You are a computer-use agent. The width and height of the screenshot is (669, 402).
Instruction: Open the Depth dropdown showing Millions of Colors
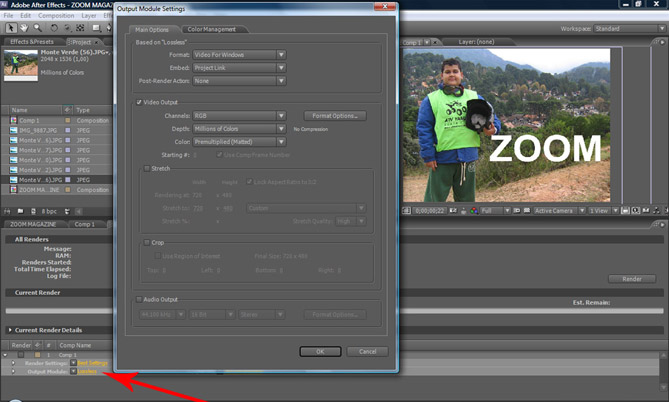tap(239, 129)
